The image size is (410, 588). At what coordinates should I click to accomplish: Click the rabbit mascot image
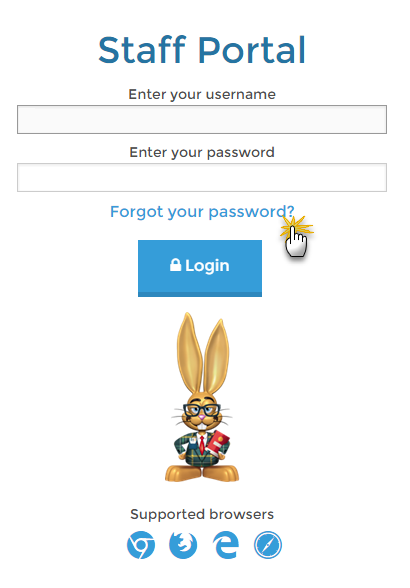pyautogui.click(x=202, y=398)
